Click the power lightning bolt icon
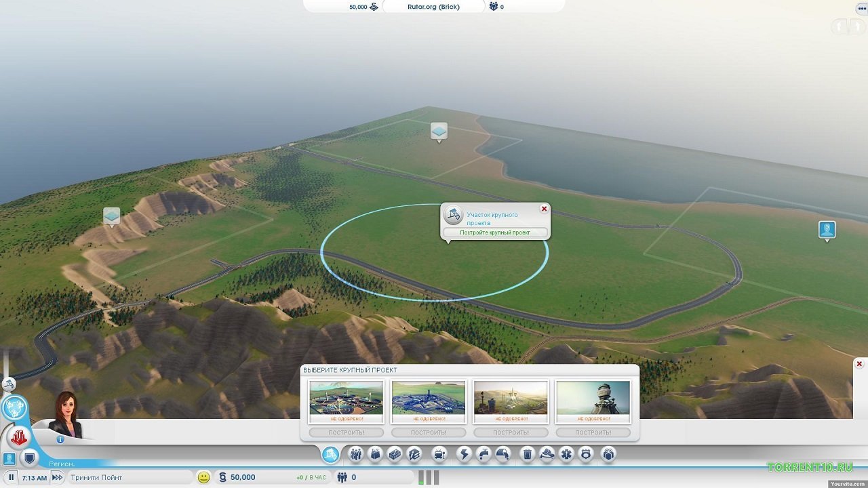Image resolution: width=868 pixels, height=488 pixels. point(464,454)
